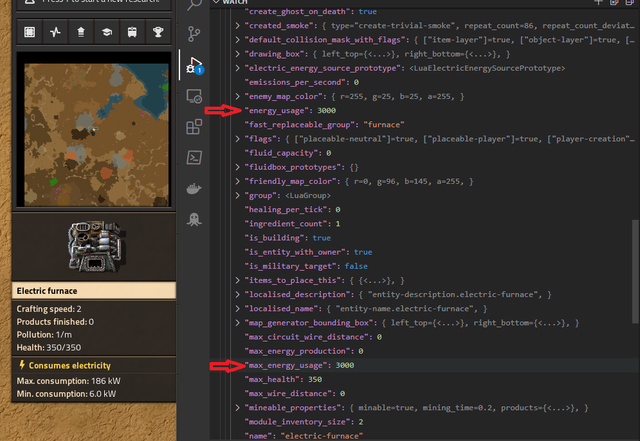Viewport: 640px width, 441px height.
Task: Click "Max. consumption: 186 kW" line
Action: click(69, 381)
